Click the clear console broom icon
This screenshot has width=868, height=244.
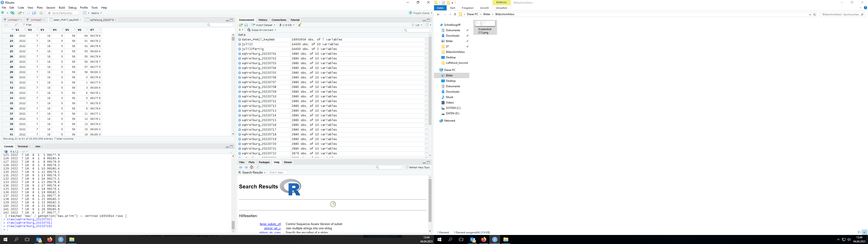pyautogui.click(x=231, y=152)
